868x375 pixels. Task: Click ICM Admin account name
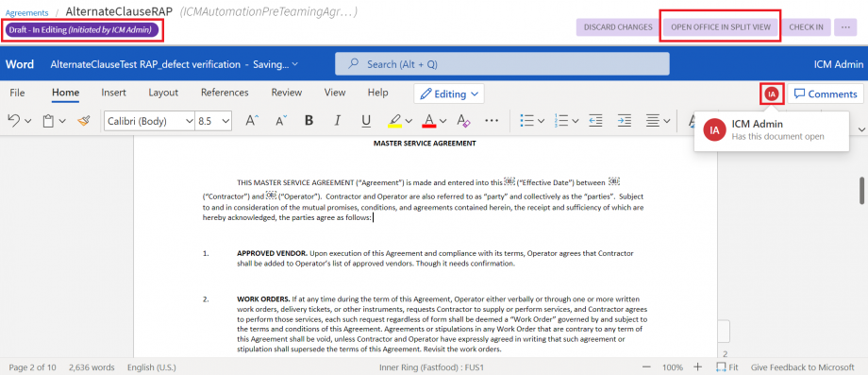click(839, 64)
